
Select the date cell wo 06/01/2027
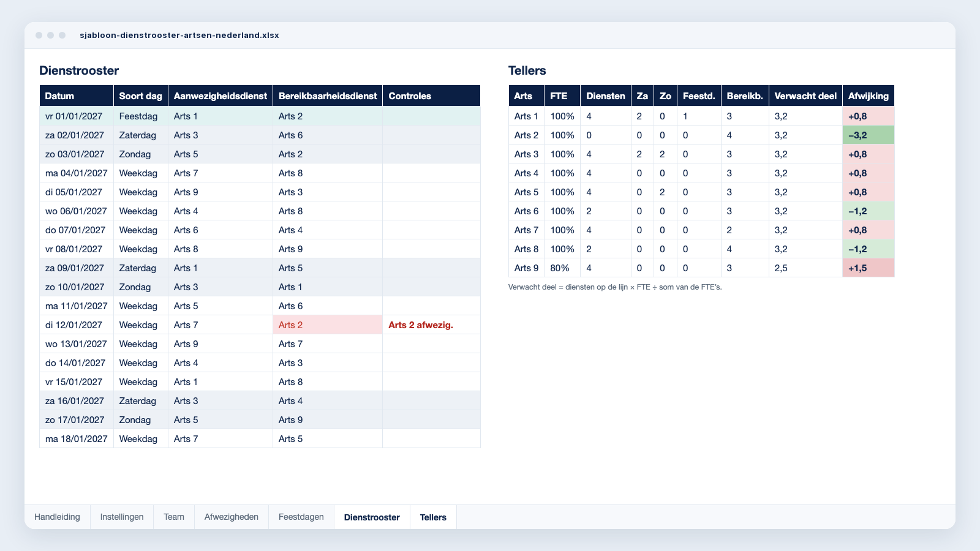coord(77,211)
